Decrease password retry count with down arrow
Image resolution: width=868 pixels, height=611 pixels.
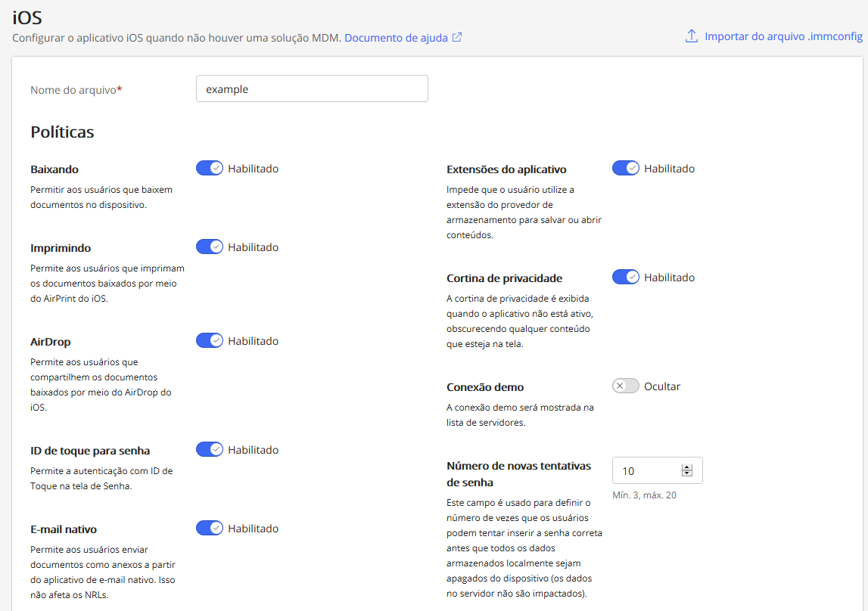point(687,474)
